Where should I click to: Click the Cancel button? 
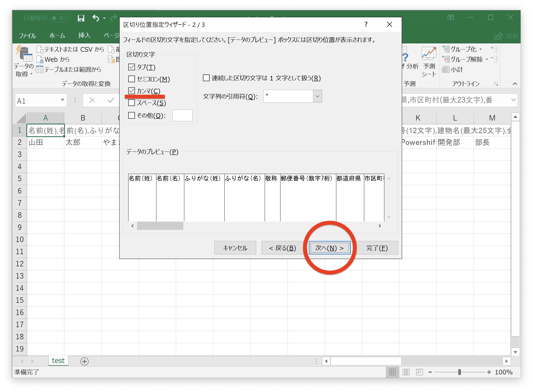235,248
